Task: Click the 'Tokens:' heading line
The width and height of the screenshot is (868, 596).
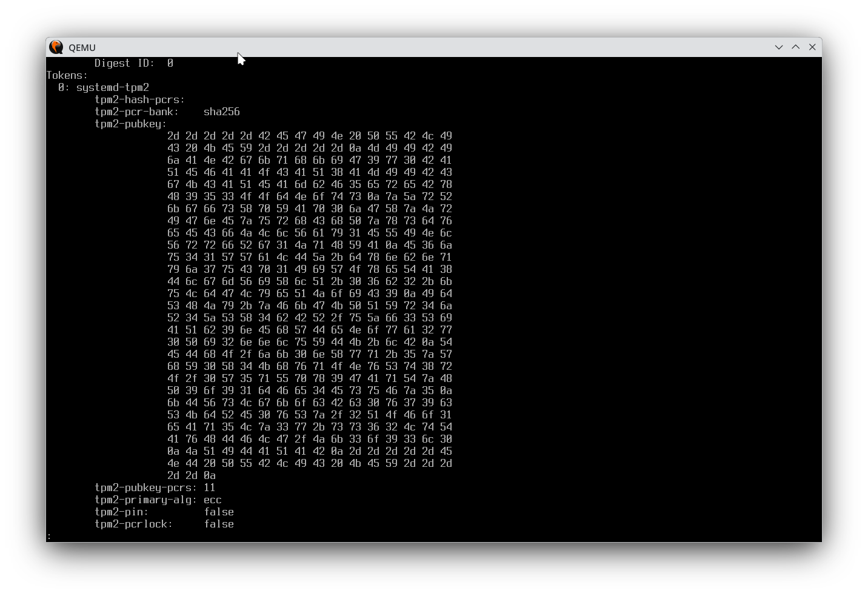Action: tap(67, 75)
